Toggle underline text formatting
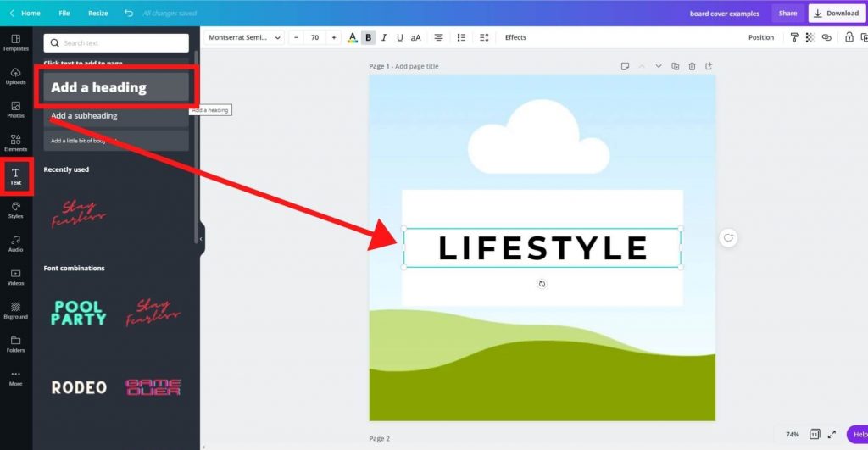Screen dimensions: 868x450 (398, 37)
